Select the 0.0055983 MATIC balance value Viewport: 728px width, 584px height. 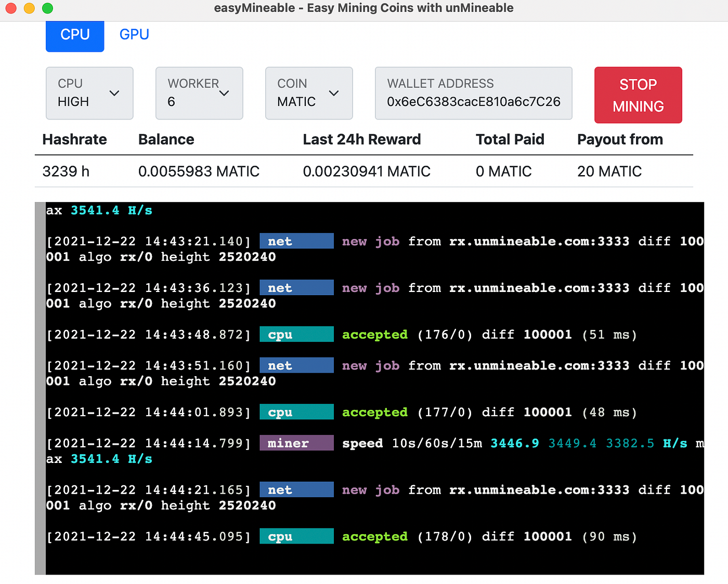(x=199, y=171)
